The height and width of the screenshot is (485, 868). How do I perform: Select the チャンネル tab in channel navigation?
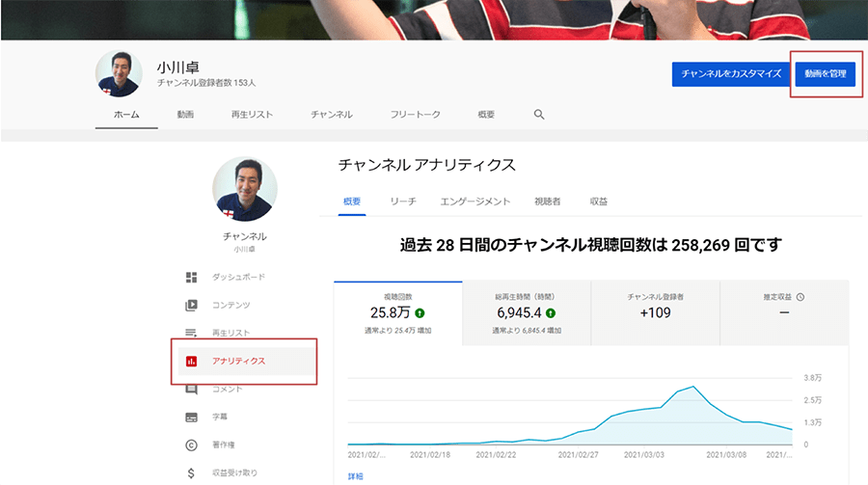332,115
